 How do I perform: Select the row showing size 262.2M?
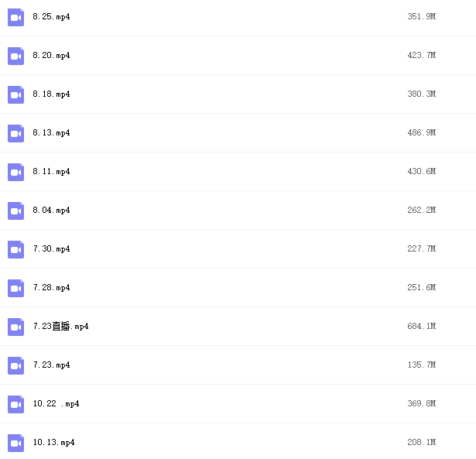coord(238,210)
